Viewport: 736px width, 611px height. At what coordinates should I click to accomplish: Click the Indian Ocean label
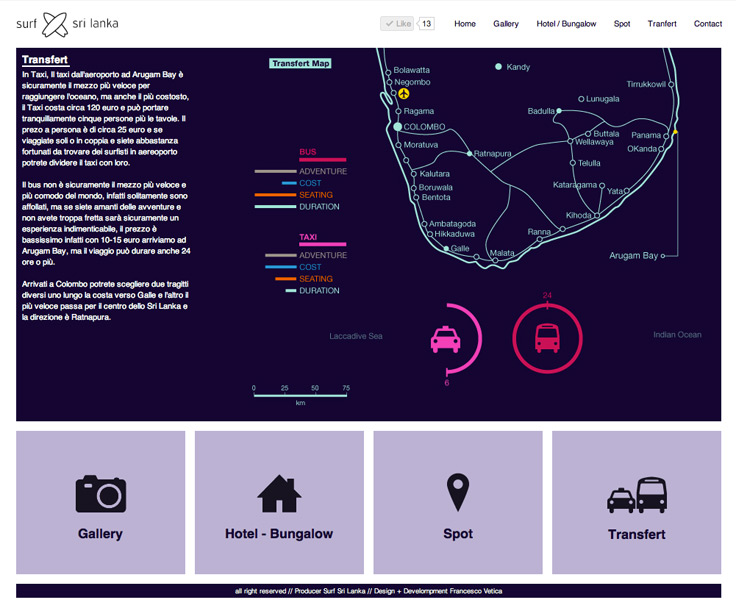(x=677, y=335)
